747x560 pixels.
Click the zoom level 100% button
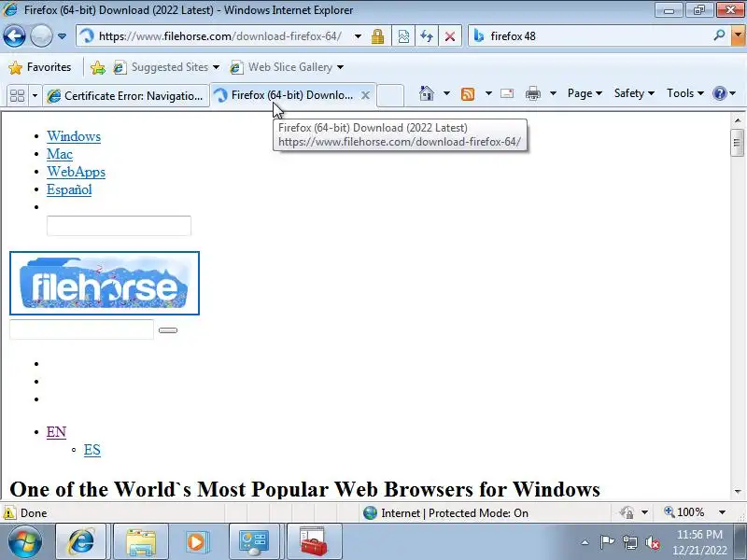coord(684,512)
